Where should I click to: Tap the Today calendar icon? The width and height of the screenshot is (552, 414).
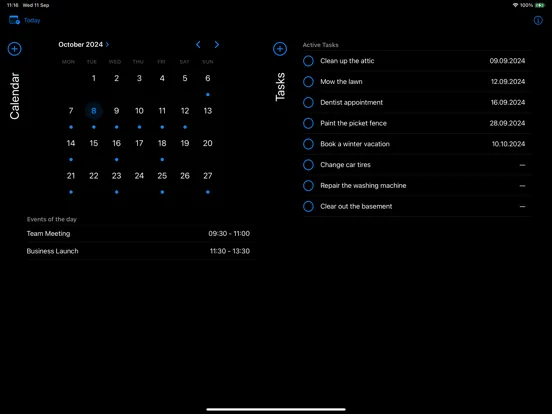(x=14, y=20)
